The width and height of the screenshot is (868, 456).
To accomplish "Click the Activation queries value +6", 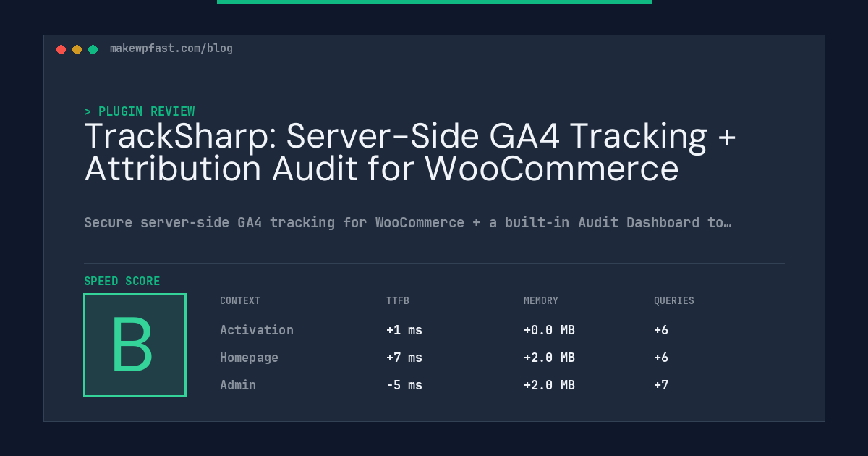I will tap(661, 330).
